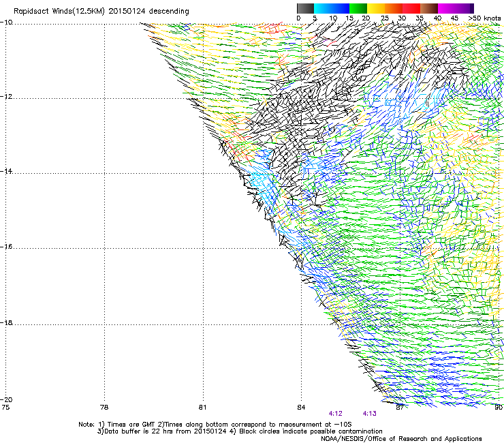Image resolution: width=504 pixels, height=443 pixels.
Task: Click the '25' label on the knots scale
Action: click(384, 18)
